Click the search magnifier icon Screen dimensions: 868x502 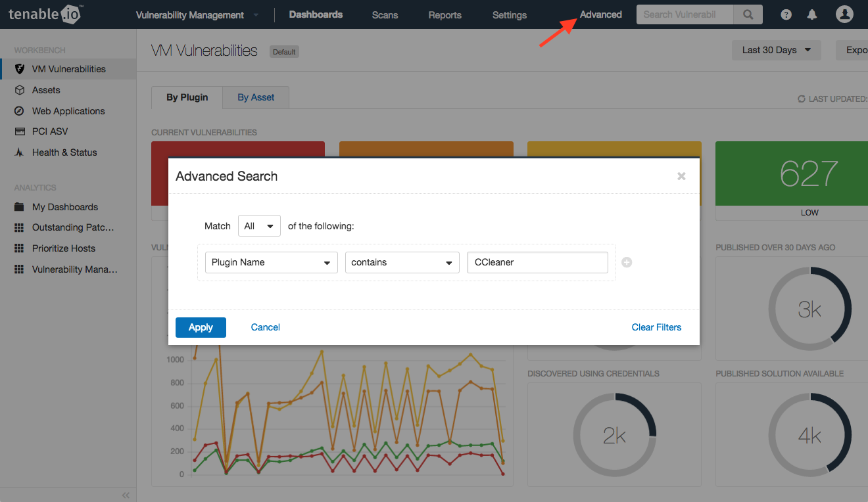point(748,14)
